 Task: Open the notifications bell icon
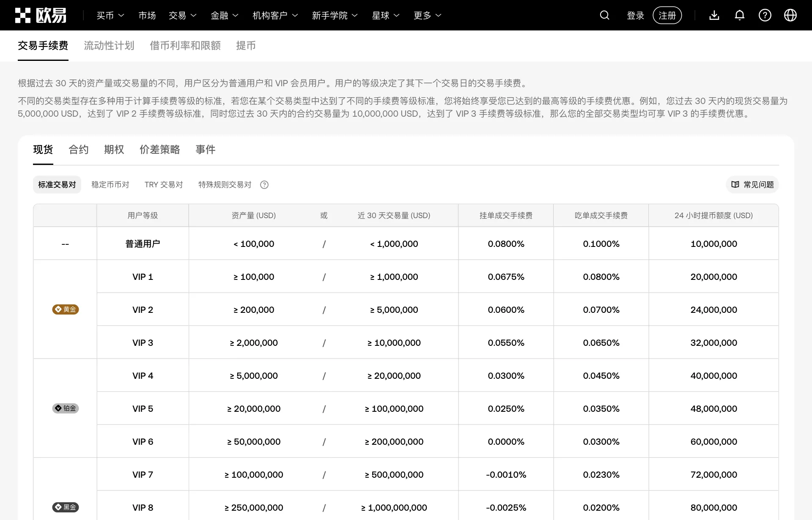pyautogui.click(x=740, y=15)
